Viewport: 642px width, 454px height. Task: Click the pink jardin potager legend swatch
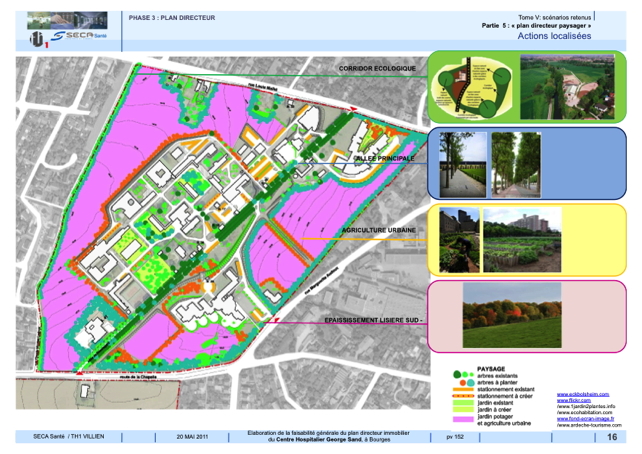point(461,419)
